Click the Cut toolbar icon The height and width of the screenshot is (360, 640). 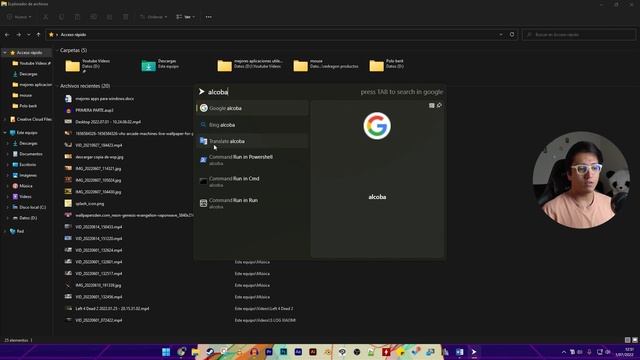pos(45,17)
